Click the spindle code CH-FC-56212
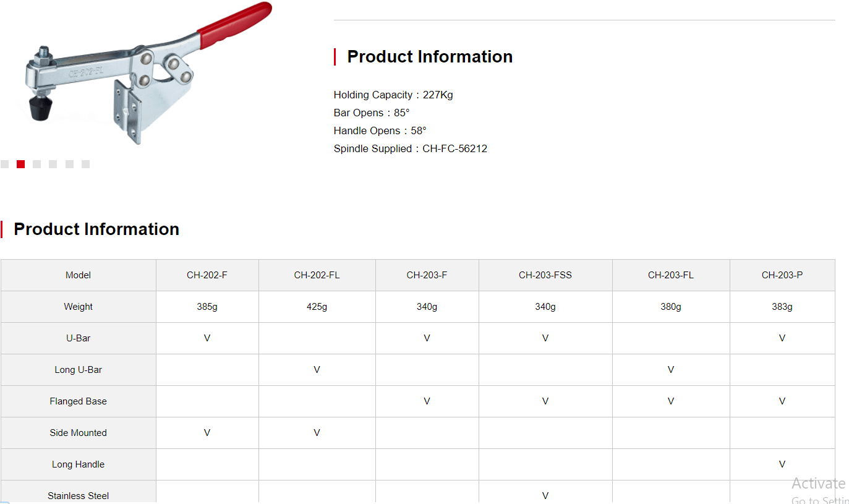The height and width of the screenshot is (504, 849). pos(455,148)
